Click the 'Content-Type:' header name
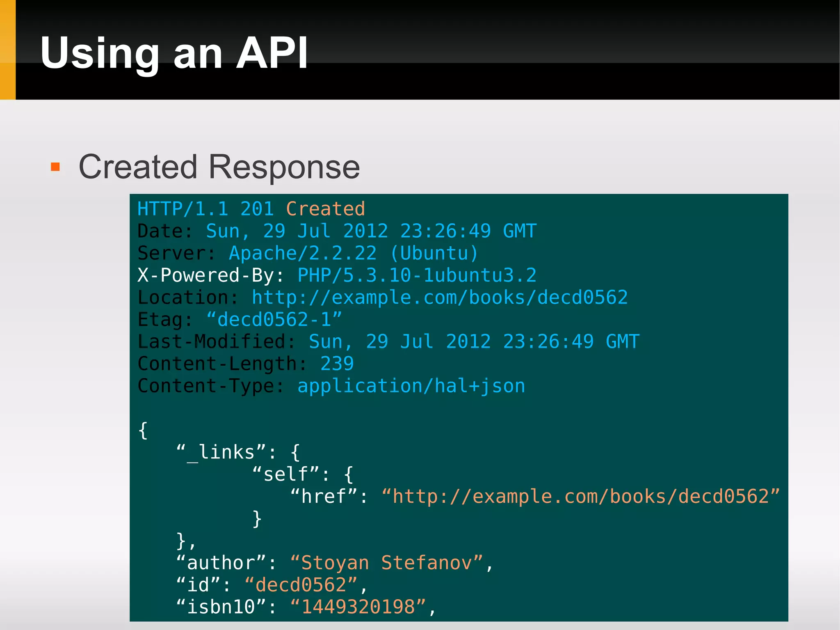Image resolution: width=840 pixels, height=630 pixels. pyautogui.click(x=211, y=386)
